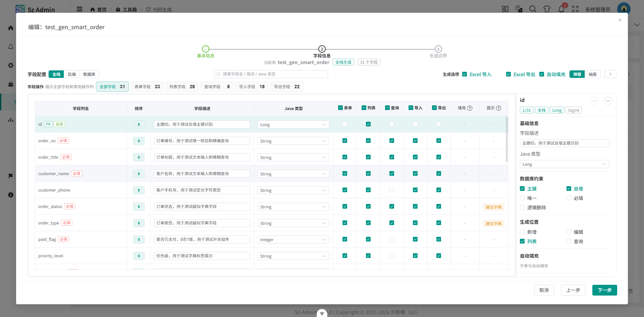Open the sidebar organization tree icon
The height and width of the screenshot is (317, 644).
click(x=11, y=120)
